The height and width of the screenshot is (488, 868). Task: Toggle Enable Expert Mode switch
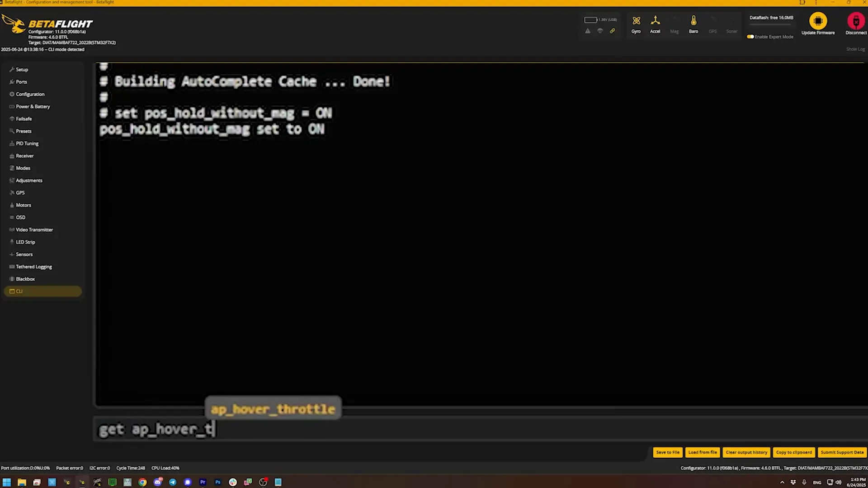point(750,37)
